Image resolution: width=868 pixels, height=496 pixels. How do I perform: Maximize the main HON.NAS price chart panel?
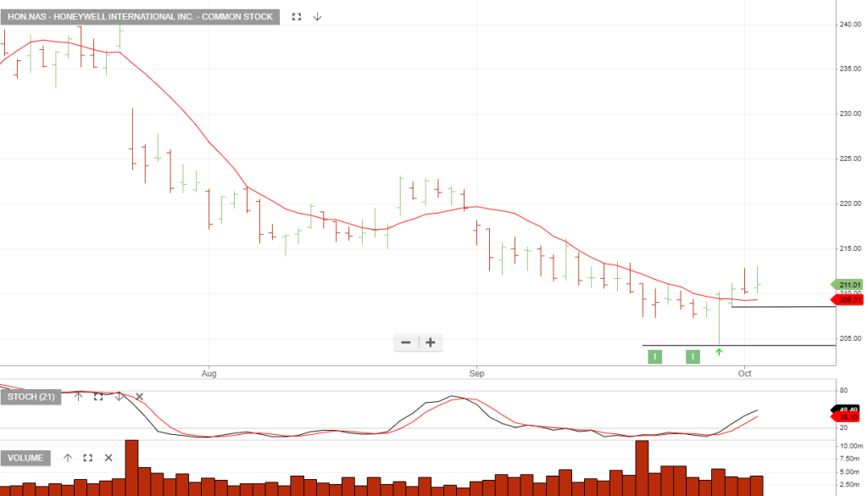coord(297,17)
